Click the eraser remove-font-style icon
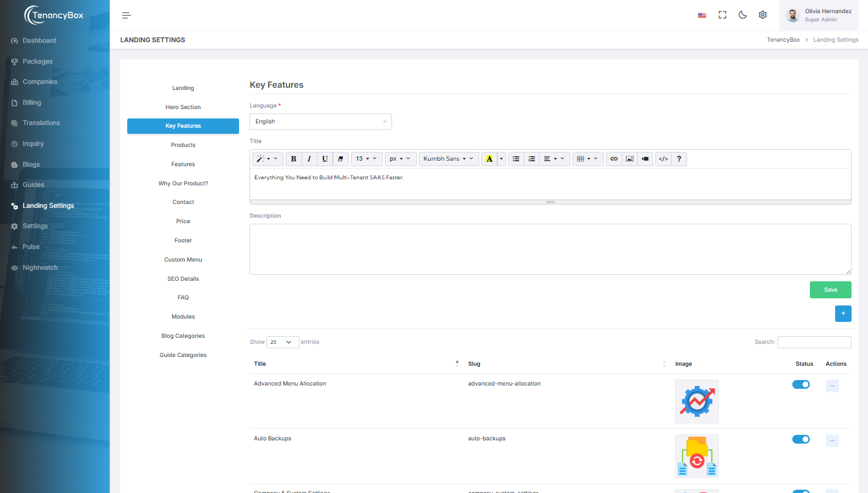The width and height of the screenshot is (868, 493). point(341,159)
